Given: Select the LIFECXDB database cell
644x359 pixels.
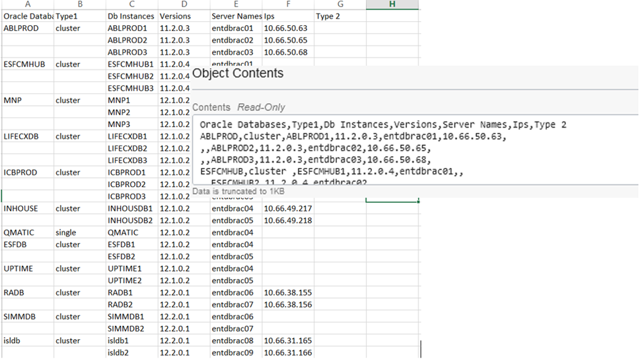Looking at the screenshot, I should click(x=28, y=136).
